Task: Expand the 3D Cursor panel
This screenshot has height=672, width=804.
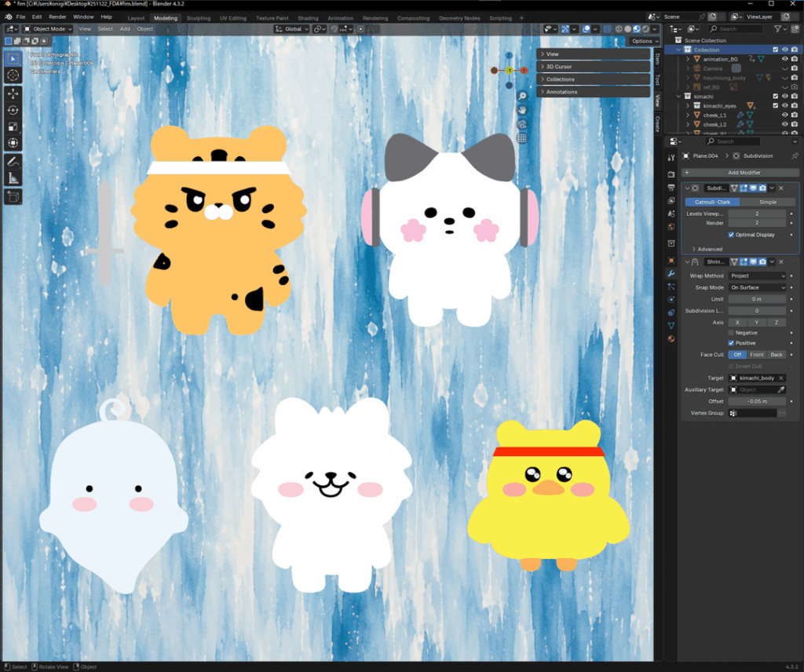Action: [x=594, y=67]
